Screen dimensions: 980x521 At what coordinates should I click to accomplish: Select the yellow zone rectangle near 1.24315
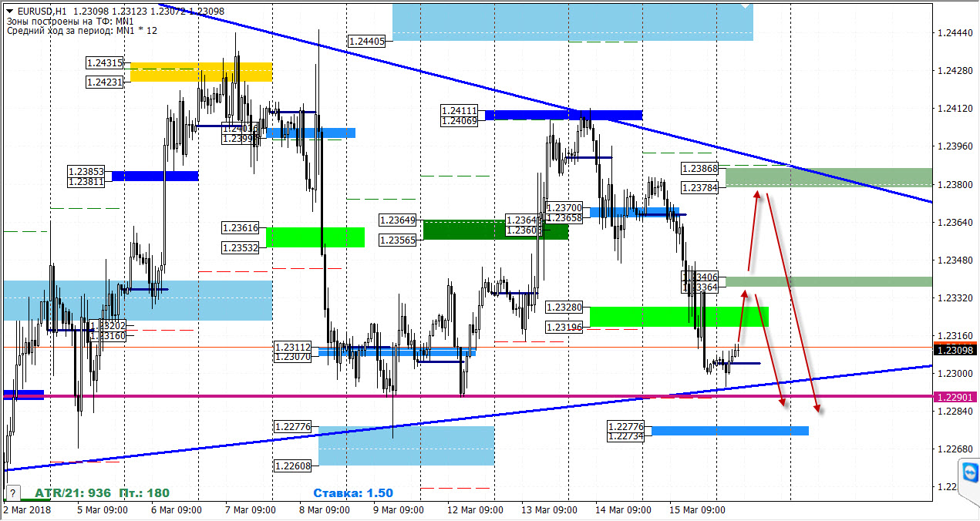pos(201,72)
